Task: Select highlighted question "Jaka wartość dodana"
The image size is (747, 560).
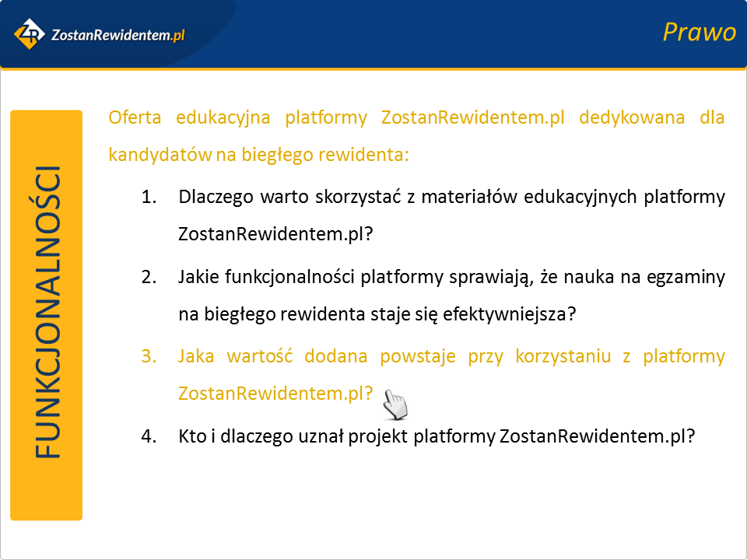Action: [x=451, y=357]
